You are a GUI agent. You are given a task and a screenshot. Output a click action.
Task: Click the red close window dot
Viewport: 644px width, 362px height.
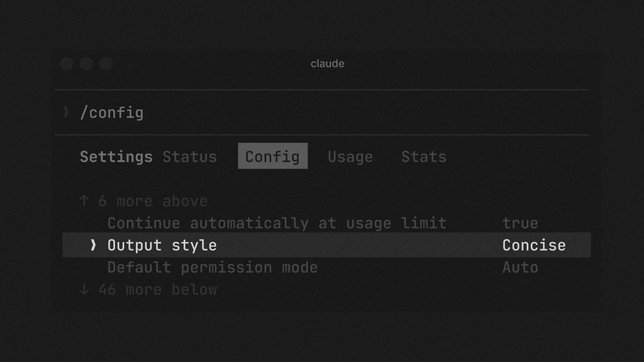point(67,64)
